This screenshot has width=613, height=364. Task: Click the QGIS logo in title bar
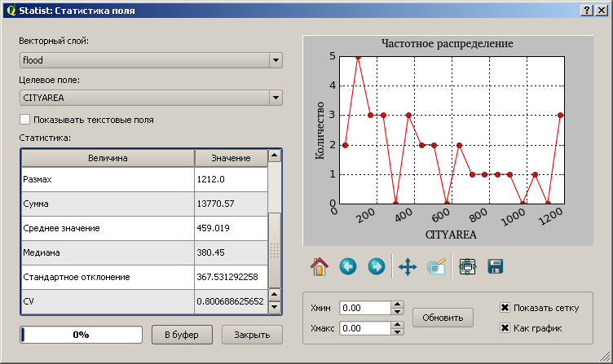tap(11, 10)
